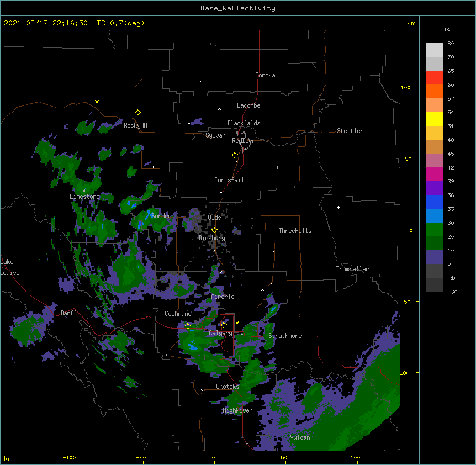The image size is (476, 465).
Task: Click the Lacombe city label
Action: point(248,105)
